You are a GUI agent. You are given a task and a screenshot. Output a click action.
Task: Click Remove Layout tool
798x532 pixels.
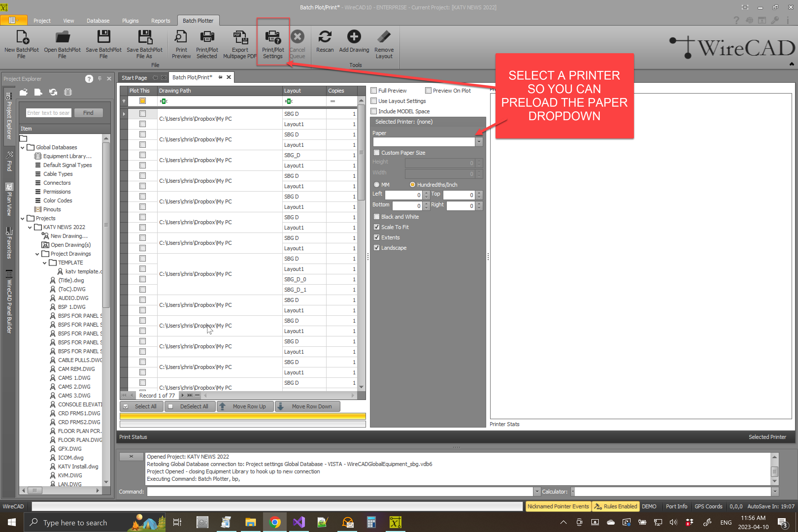pyautogui.click(x=384, y=44)
